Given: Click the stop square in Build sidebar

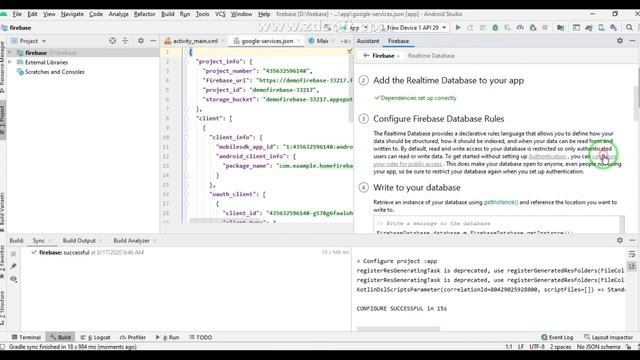Looking at the screenshot, I should coord(13,254).
